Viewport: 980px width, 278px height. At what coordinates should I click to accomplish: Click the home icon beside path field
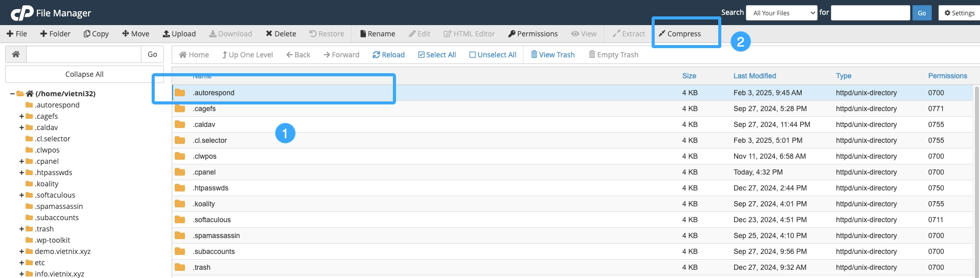click(x=16, y=54)
